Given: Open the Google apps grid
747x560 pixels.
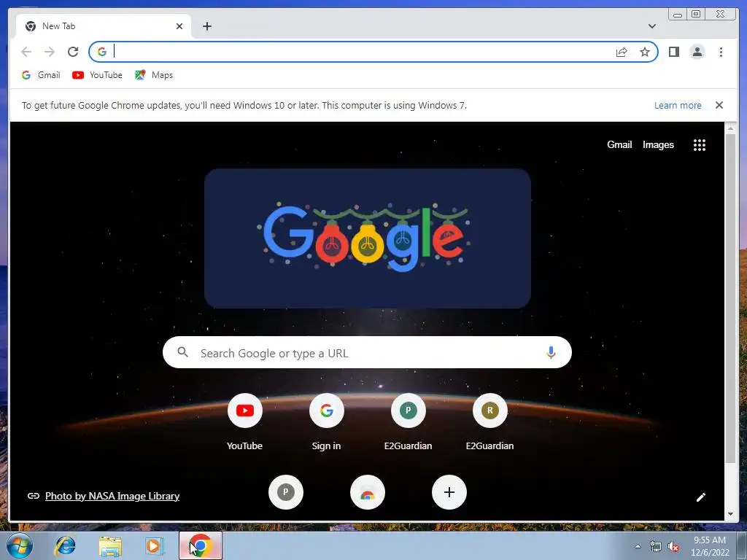Looking at the screenshot, I should coord(700,145).
